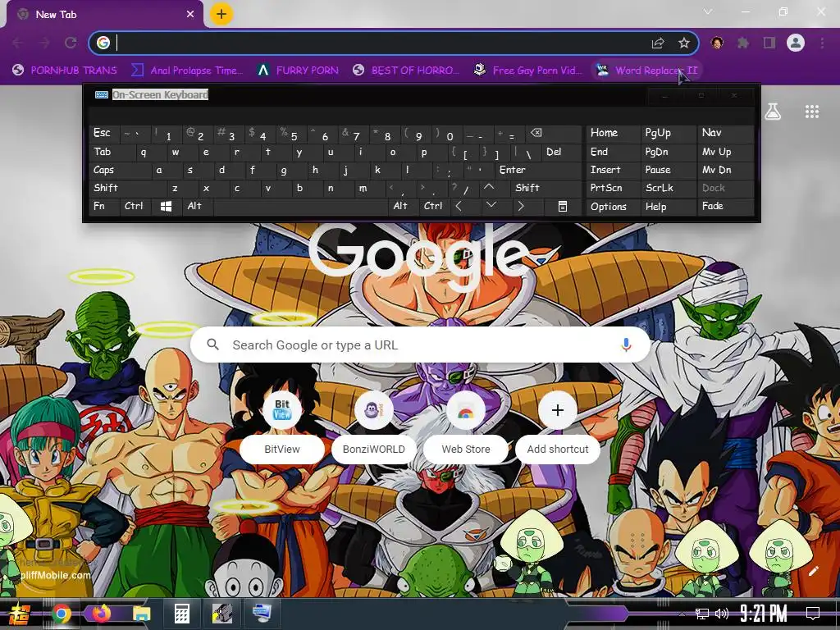Click the Esc key on keyboard
The width and height of the screenshot is (840, 630).
click(x=104, y=134)
